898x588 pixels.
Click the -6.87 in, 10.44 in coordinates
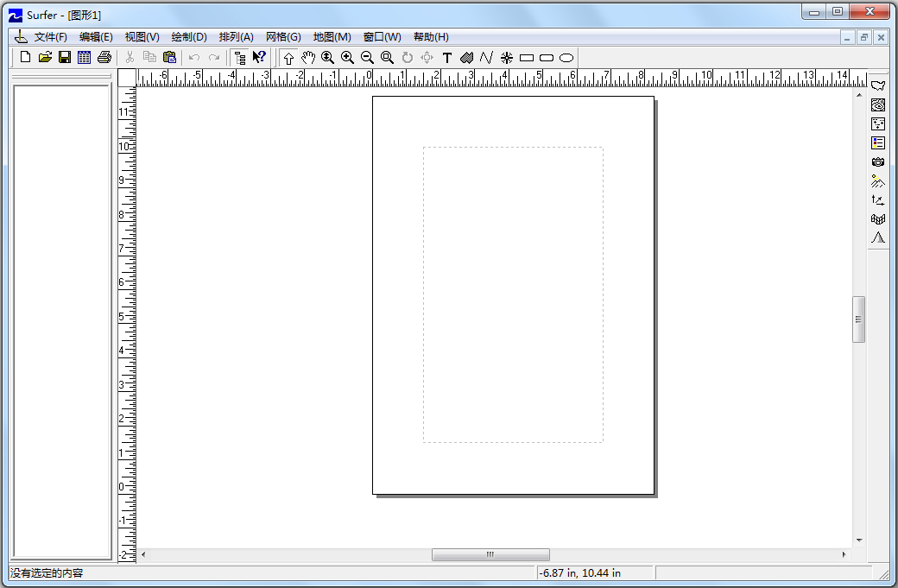click(579, 572)
